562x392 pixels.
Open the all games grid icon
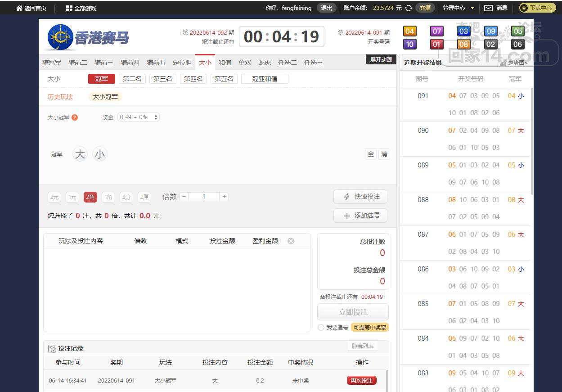[x=69, y=8]
